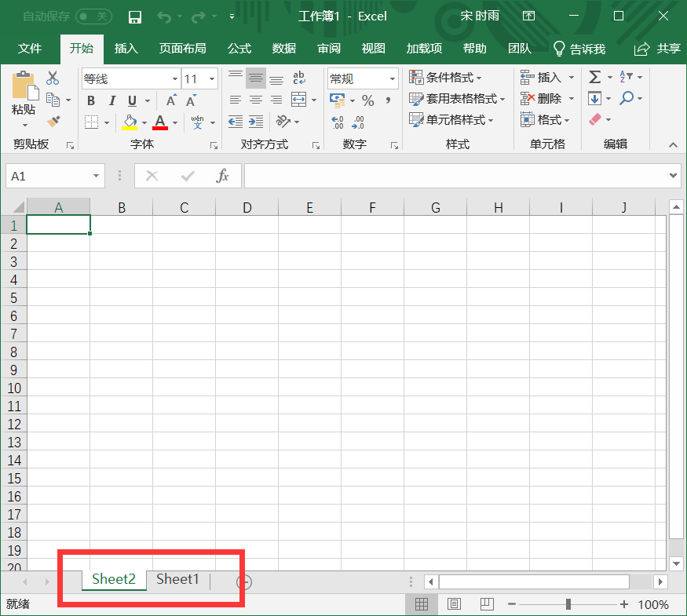Click the Merge and Center icon

pyautogui.click(x=298, y=100)
